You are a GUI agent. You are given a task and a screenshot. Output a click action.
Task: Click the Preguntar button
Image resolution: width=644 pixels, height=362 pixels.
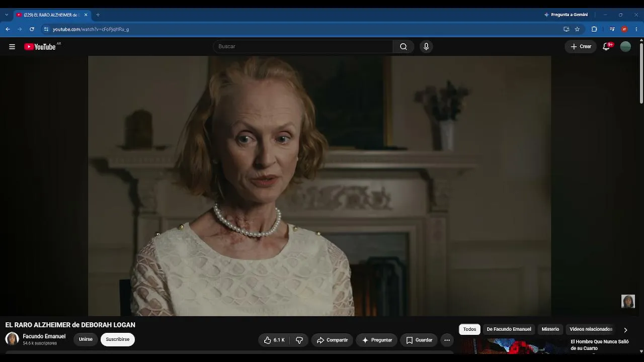click(377, 340)
